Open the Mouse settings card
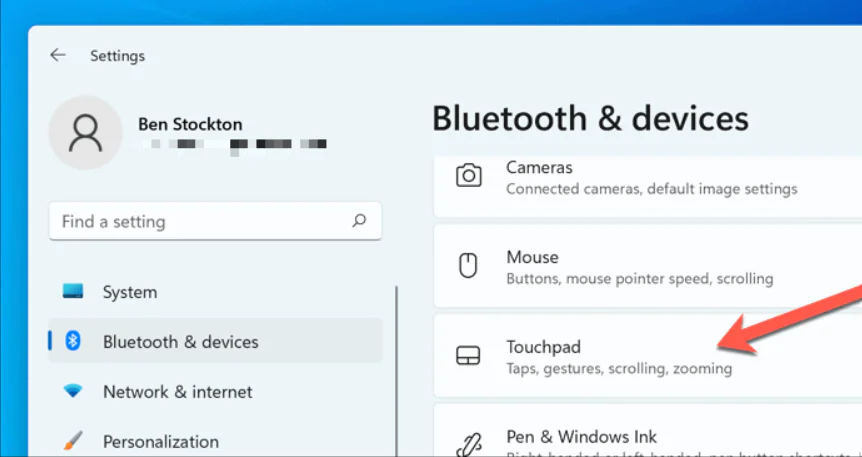The image size is (862, 457). pyautogui.click(x=648, y=266)
